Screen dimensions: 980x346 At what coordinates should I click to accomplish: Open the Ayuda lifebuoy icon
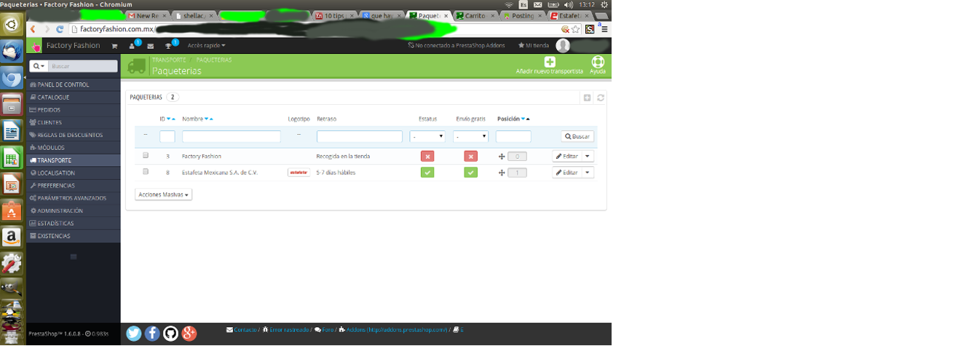click(x=598, y=63)
